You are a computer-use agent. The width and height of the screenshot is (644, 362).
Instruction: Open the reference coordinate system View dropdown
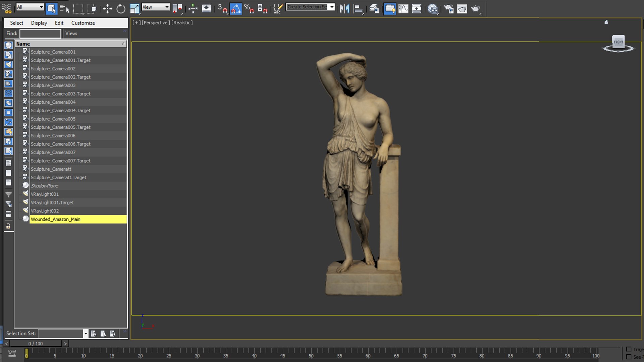(156, 7)
